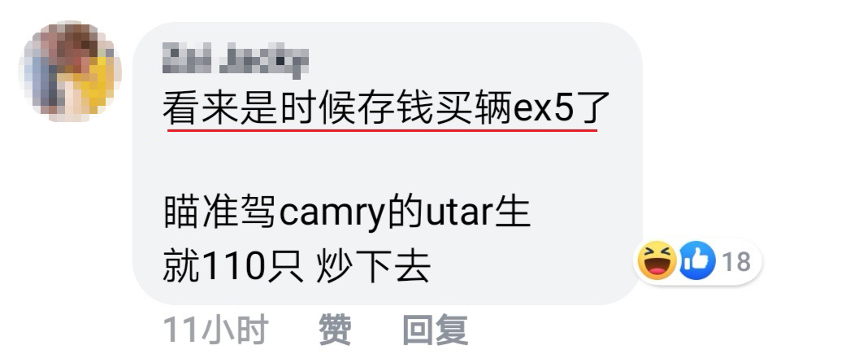Open the commenter's blurred name link
The width and height of the screenshot is (868, 354).
click(236, 62)
